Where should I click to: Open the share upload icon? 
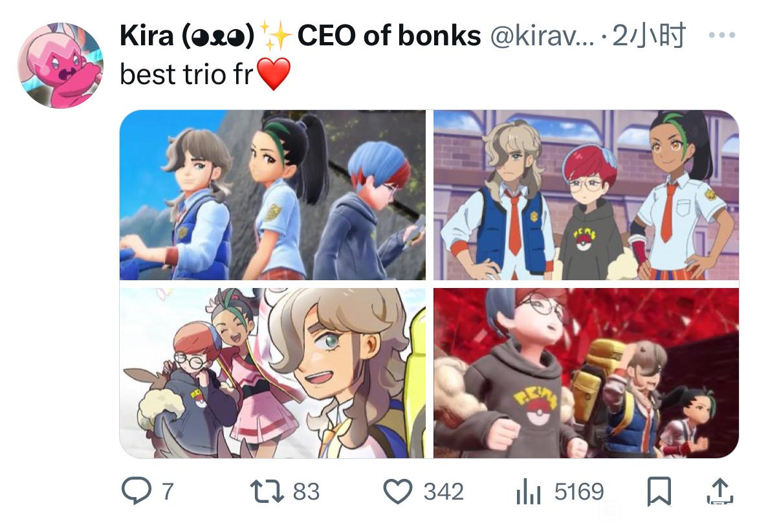pos(720,491)
